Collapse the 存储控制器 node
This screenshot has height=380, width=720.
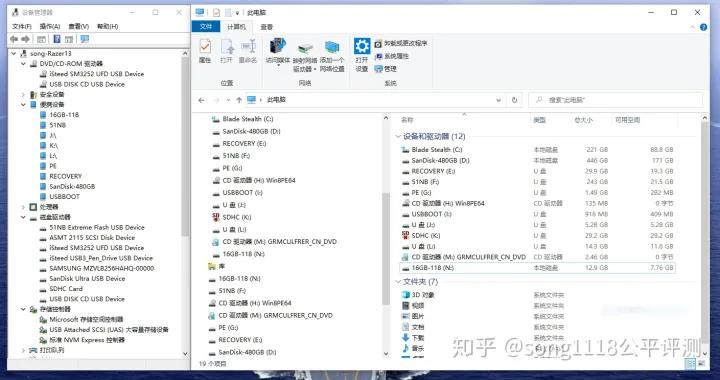23,309
